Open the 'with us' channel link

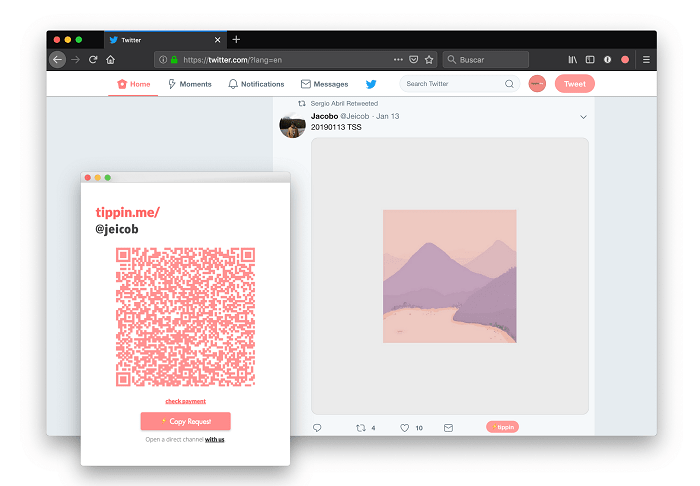tap(214, 440)
